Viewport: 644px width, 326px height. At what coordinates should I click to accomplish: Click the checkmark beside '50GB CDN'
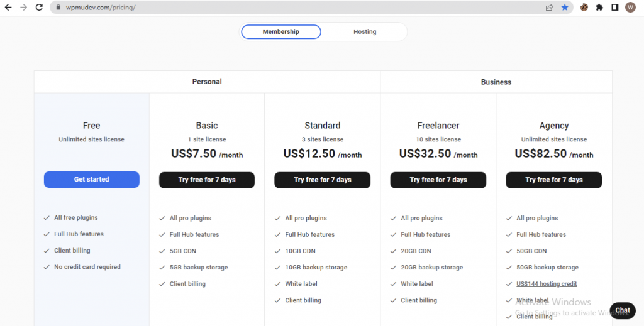pos(509,251)
